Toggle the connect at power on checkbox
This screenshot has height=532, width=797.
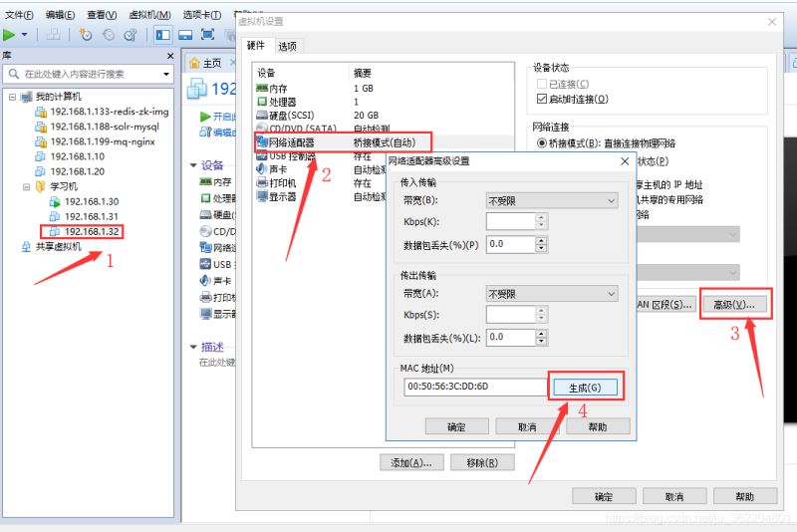543,99
